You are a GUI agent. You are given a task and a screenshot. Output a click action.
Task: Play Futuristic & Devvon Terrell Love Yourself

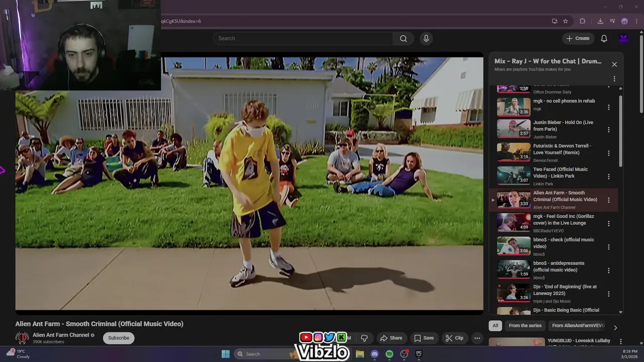click(x=514, y=152)
